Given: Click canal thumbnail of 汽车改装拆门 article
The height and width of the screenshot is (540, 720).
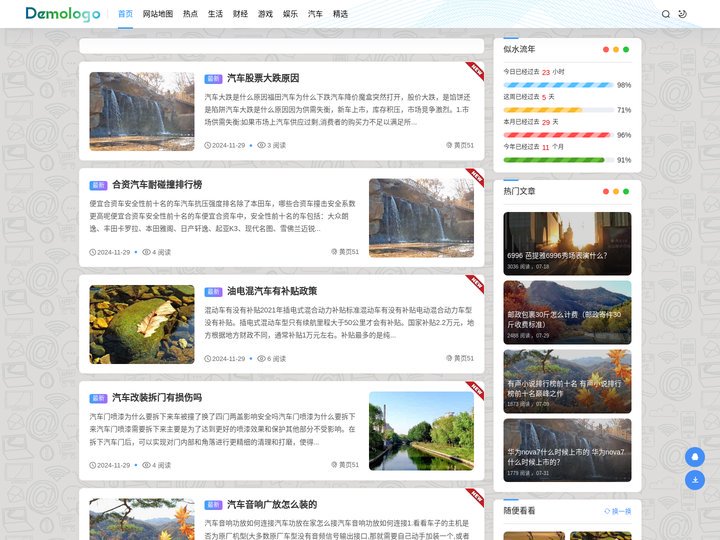Looking at the screenshot, I should 422,431.
